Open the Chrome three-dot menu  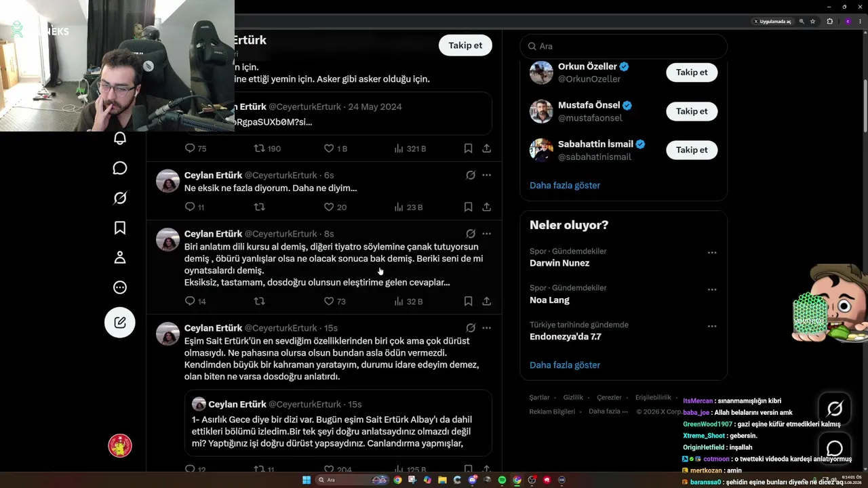[861, 21]
